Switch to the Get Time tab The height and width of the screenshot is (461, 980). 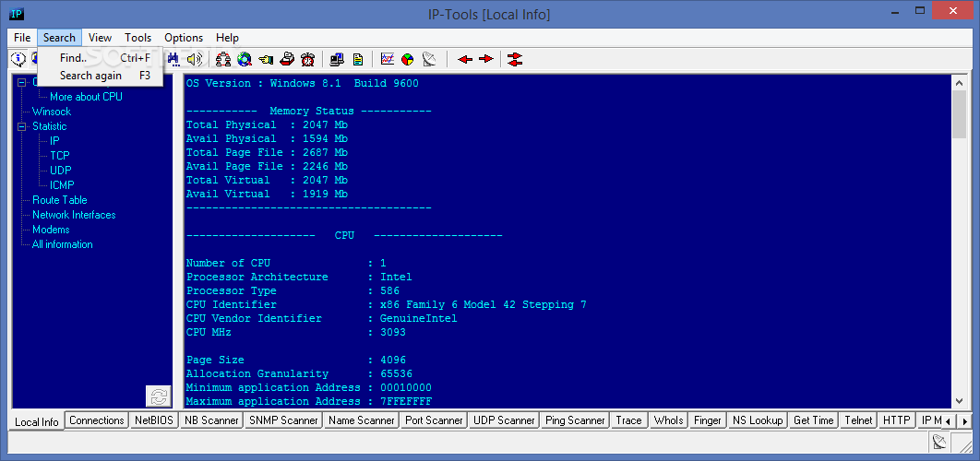813,420
